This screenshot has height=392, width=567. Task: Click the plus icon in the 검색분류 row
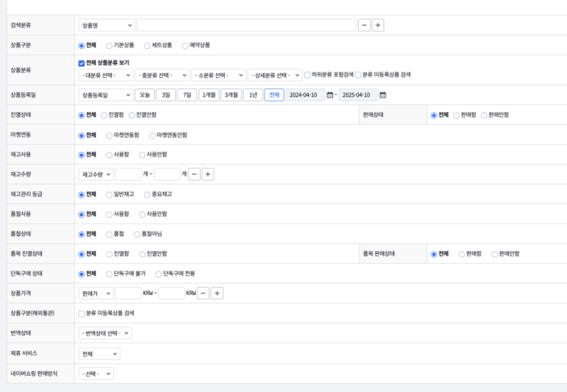[378, 25]
